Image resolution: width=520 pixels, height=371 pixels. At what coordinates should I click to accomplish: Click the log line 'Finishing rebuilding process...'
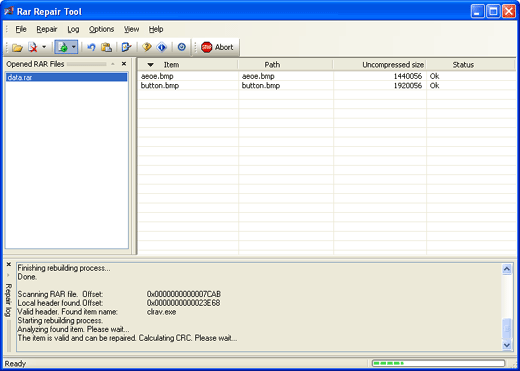click(64, 268)
